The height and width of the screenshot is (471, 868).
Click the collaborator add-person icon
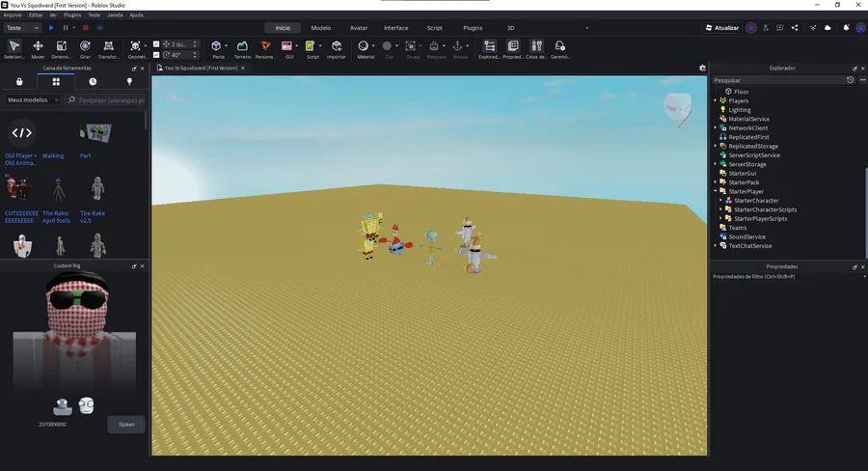point(766,28)
